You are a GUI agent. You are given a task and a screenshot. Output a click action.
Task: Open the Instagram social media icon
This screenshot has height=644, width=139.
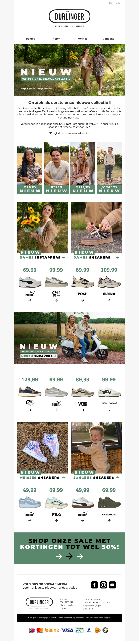point(103,585)
